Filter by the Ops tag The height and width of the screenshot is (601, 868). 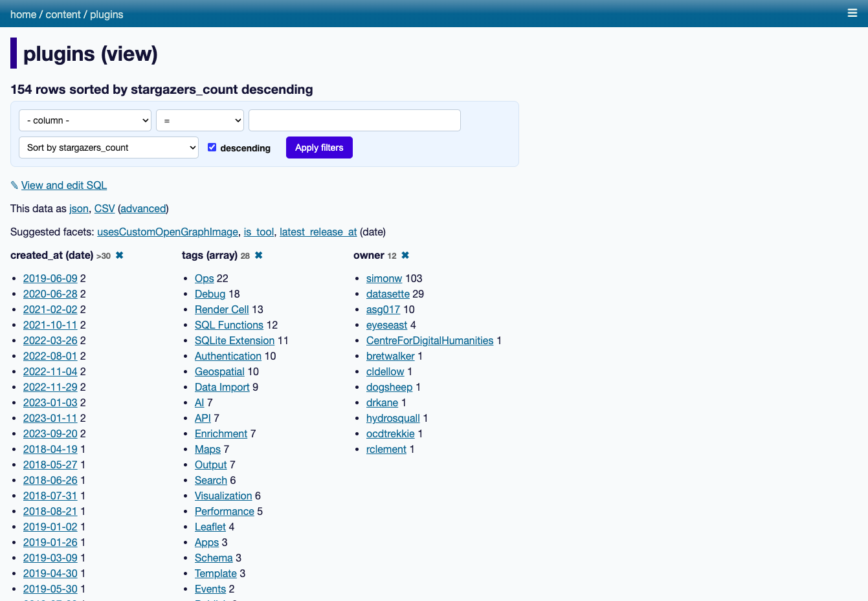204,278
